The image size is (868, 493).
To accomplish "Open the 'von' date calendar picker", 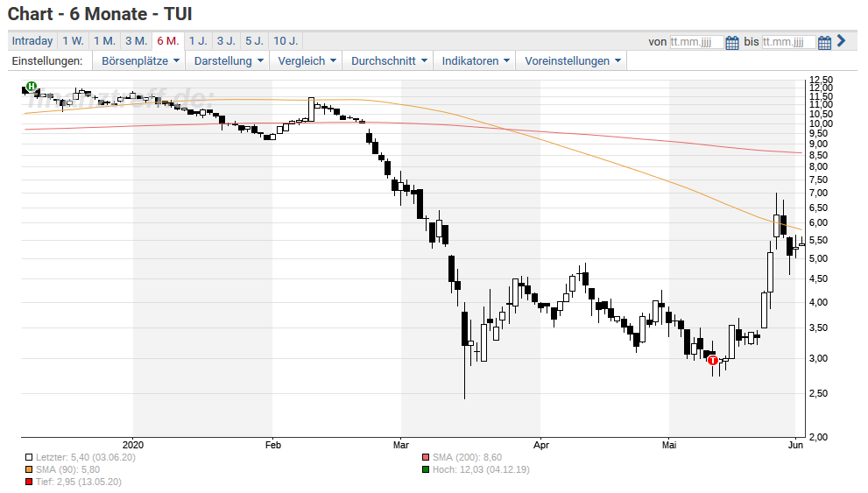I will (x=732, y=42).
